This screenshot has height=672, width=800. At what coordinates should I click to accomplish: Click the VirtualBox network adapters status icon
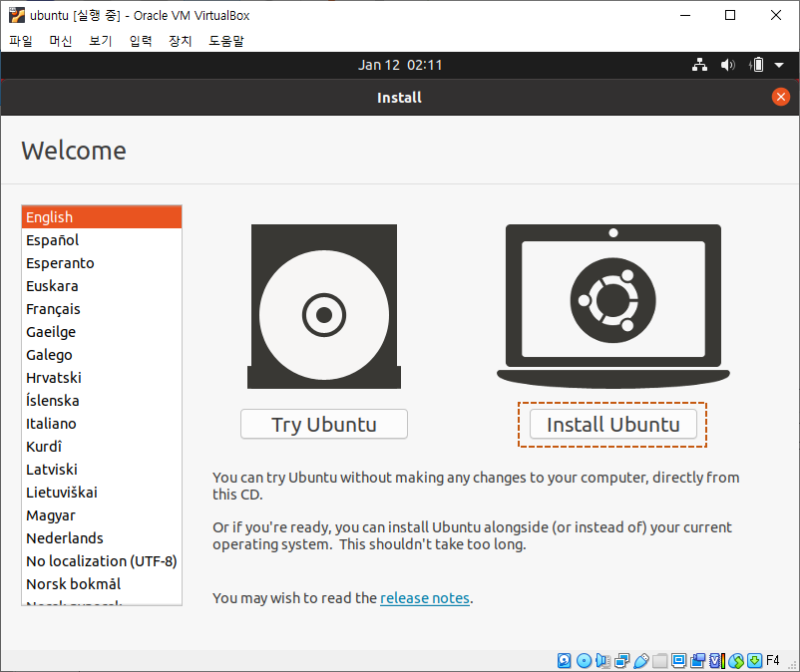tap(621, 661)
